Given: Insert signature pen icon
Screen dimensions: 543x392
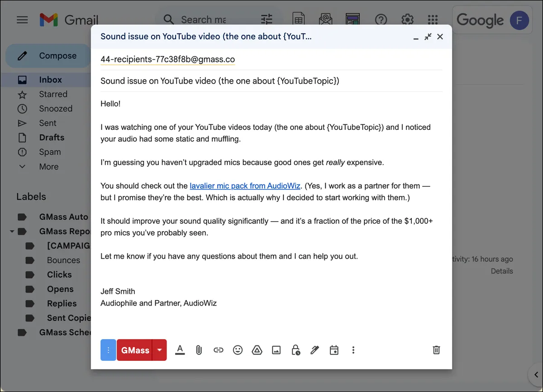Looking at the screenshot, I should click(315, 350).
